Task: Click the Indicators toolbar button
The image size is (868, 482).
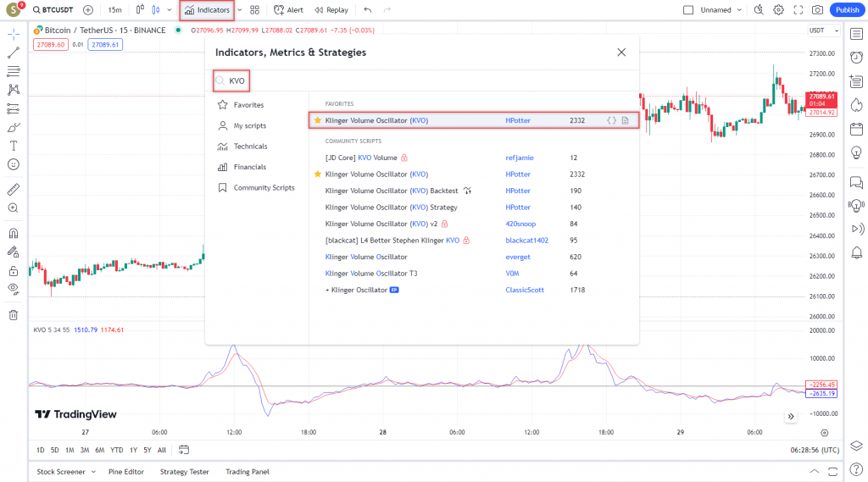Action: (207, 10)
